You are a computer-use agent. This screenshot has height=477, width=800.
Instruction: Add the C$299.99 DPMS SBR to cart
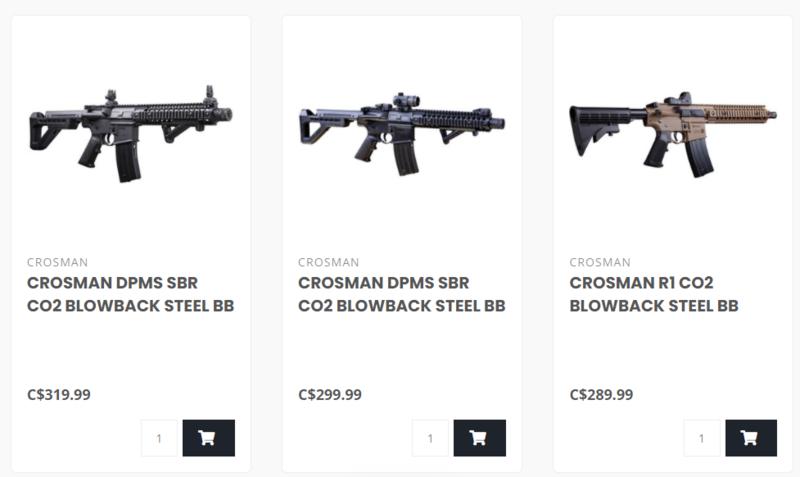(479, 438)
